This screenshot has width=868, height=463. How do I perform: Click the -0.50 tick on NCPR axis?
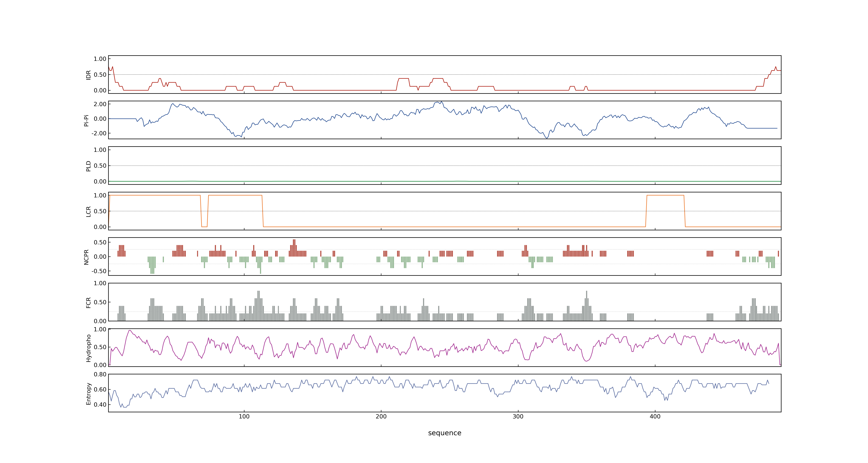click(x=99, y=271)
